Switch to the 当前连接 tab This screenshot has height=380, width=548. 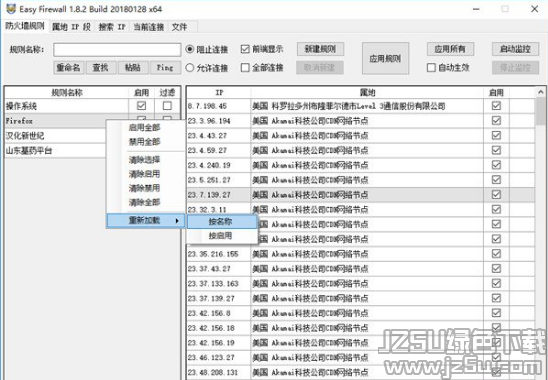coord(149,27)
